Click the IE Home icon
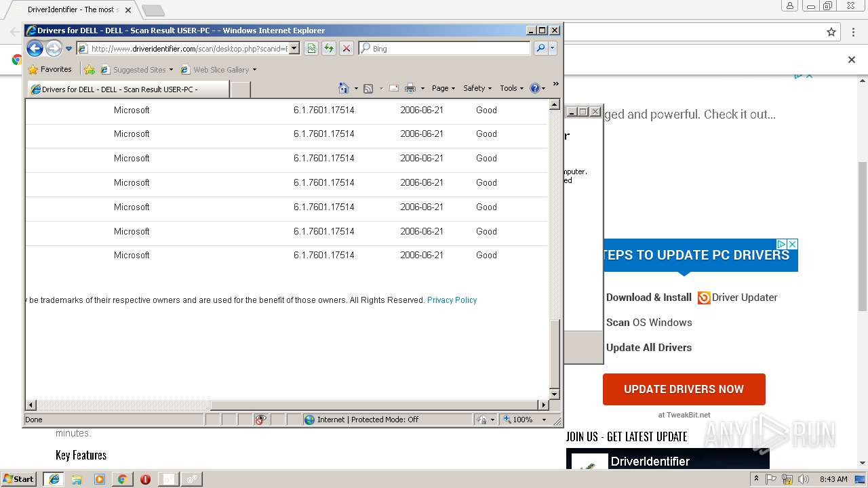Screen dimensions: 868x488 343,88
